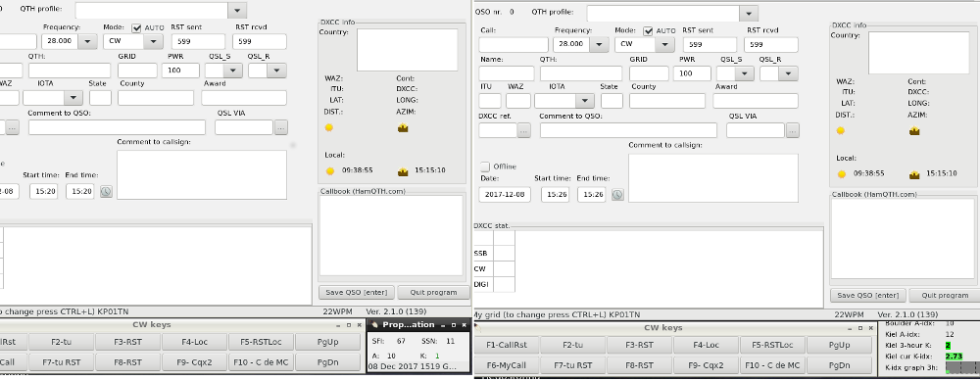
Task: Click the ... button beside QSL VIA, right window
Action: [793, 130]
